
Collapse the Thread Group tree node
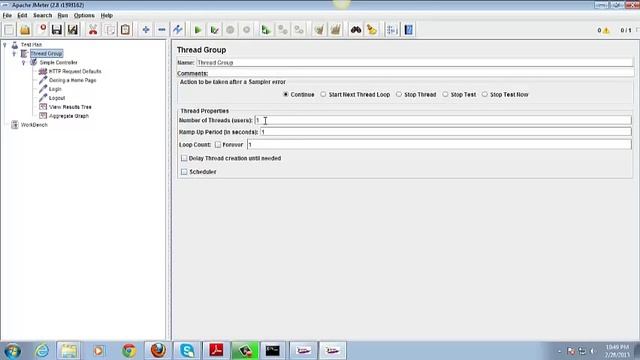[14, 53]
